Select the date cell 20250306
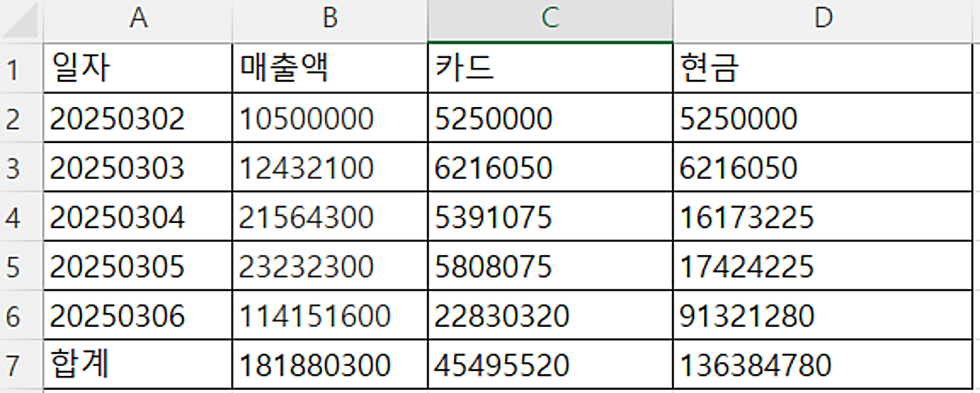The width and height of the screenshot is (980, 393). click(x=138, y=315)
